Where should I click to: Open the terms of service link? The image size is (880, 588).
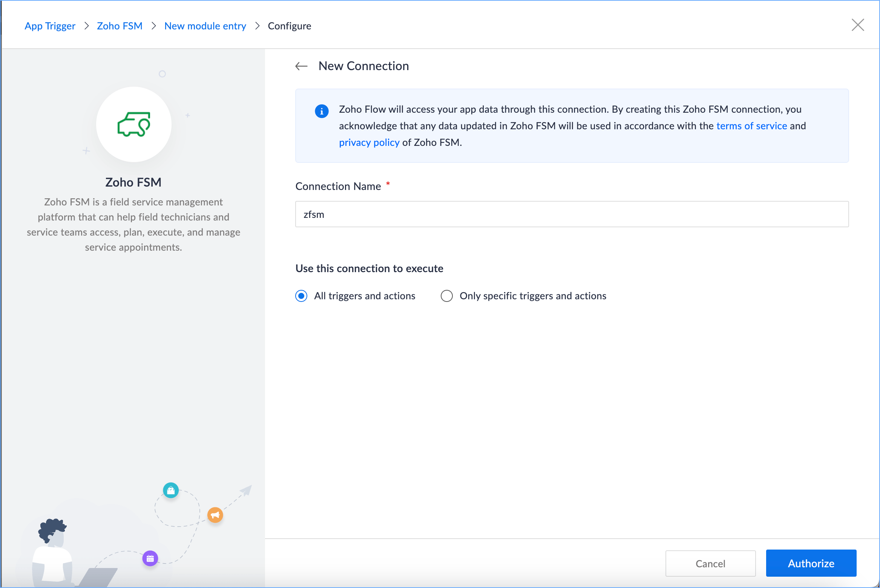pos(751,126)
